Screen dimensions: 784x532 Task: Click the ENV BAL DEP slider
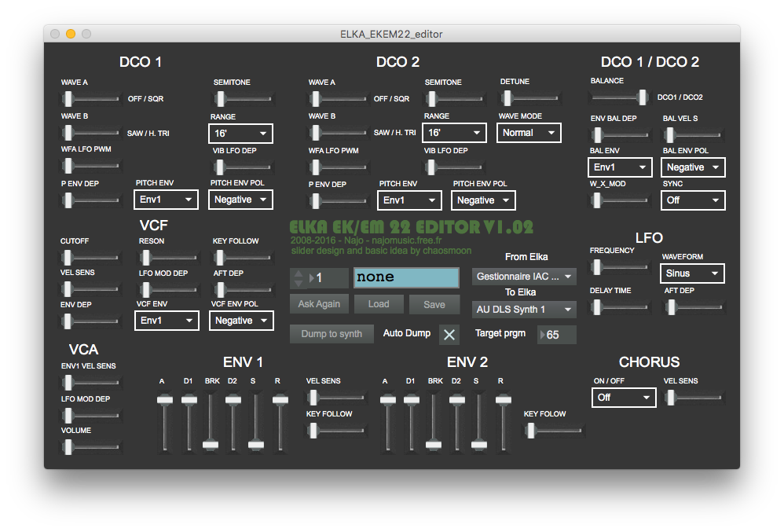pos(620,135)
